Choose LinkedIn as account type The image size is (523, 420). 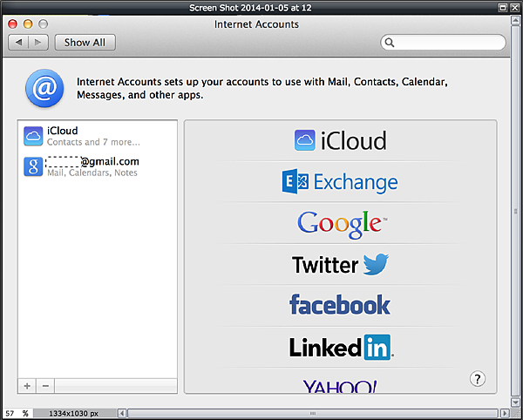pos(341,347)
